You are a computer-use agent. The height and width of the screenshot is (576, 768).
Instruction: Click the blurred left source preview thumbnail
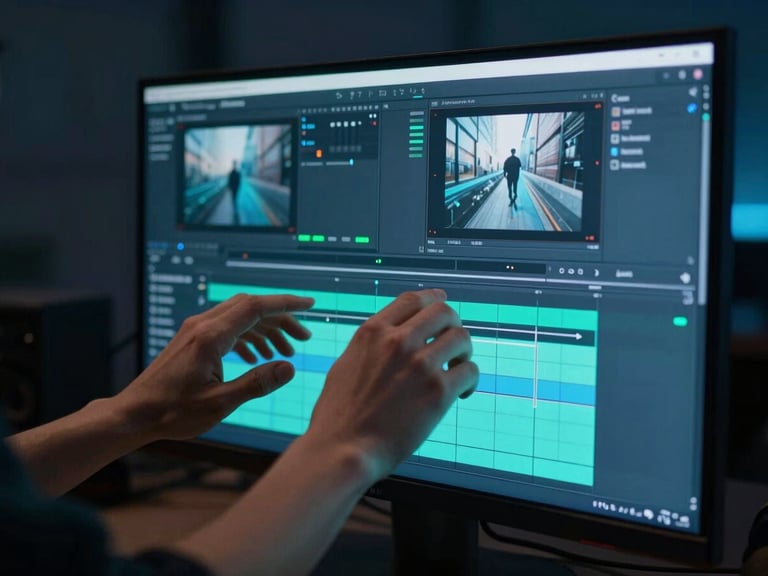237,174
